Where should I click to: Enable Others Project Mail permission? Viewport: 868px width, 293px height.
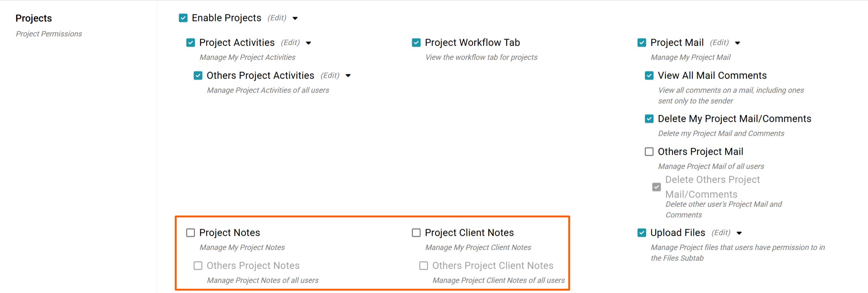(x=649, y=152)
